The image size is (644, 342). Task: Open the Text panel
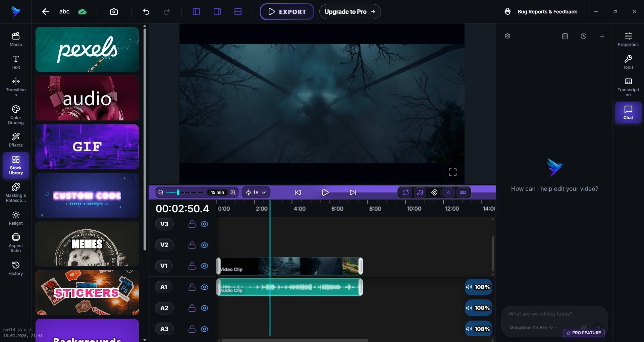coord(16,62)
